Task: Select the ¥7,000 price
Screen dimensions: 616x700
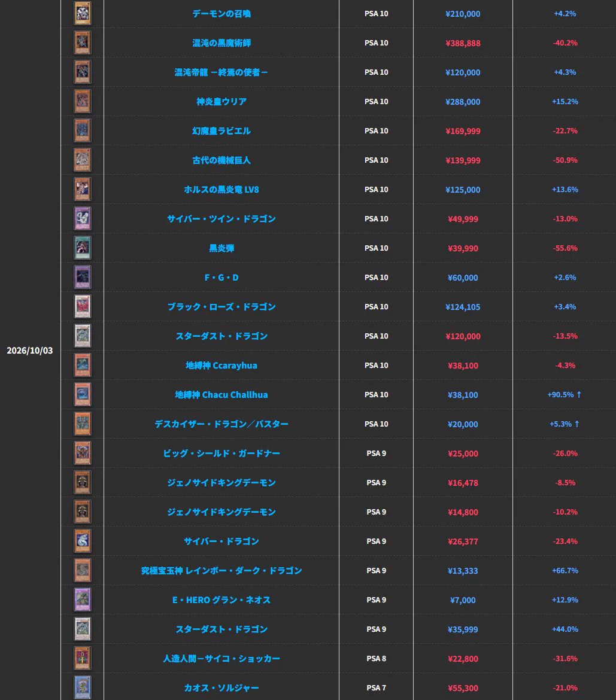Action: tap(463, 601)
